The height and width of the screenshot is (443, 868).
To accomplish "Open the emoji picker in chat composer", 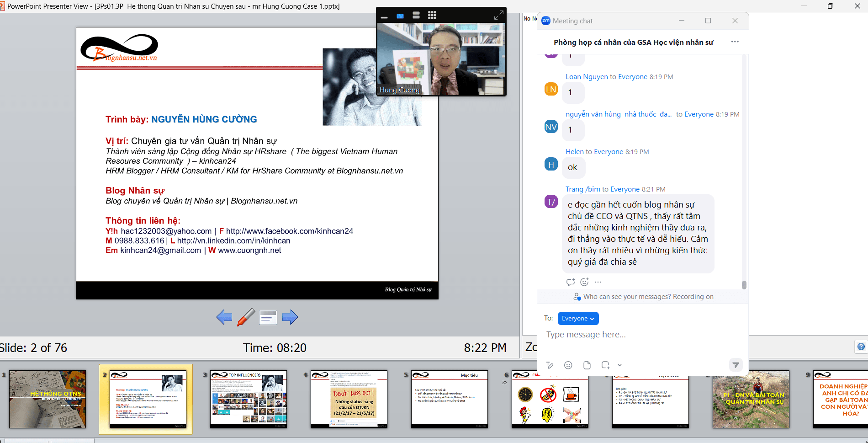I will coord(568,365).
